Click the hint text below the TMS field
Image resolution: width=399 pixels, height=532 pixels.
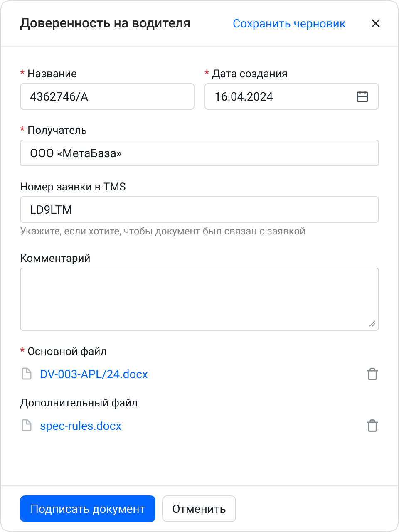point(163,231)
